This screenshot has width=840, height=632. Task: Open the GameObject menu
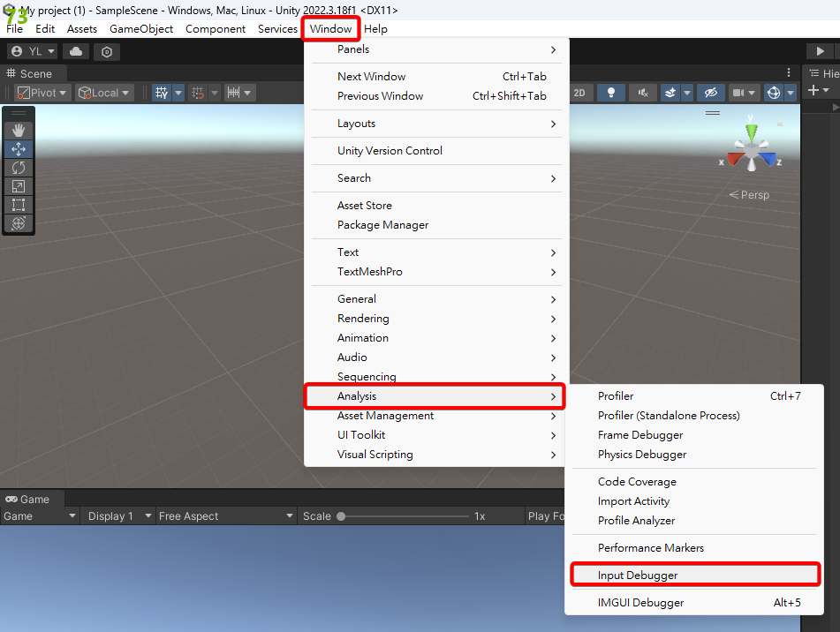tap(141, 29)
